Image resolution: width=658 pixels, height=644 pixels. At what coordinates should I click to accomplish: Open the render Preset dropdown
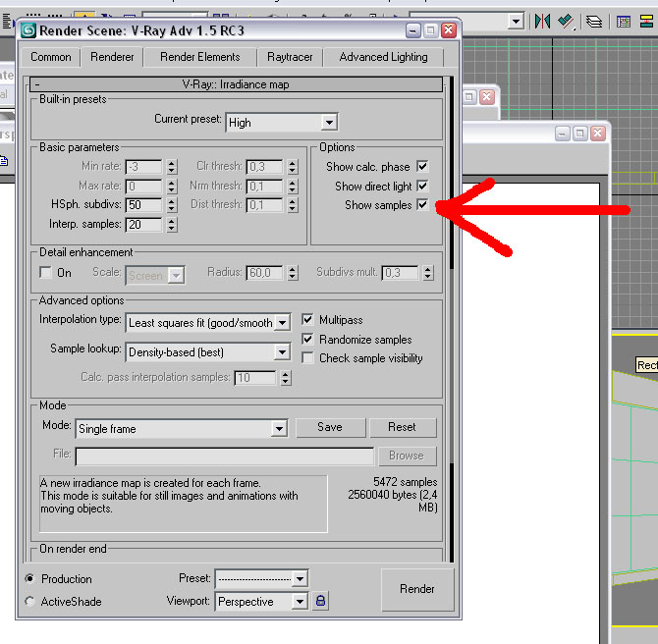click(x=300, y=579)
